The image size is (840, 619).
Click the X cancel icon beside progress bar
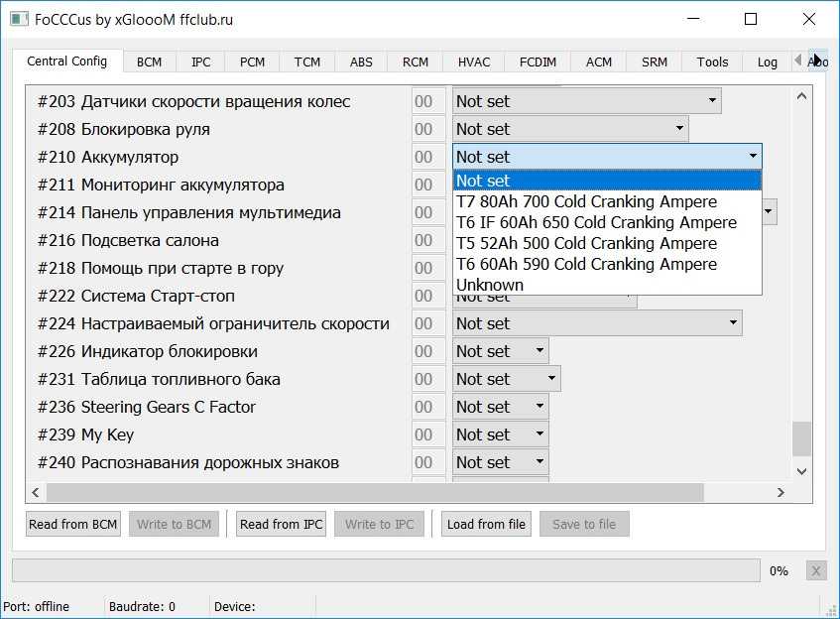[x=815, y=570]
